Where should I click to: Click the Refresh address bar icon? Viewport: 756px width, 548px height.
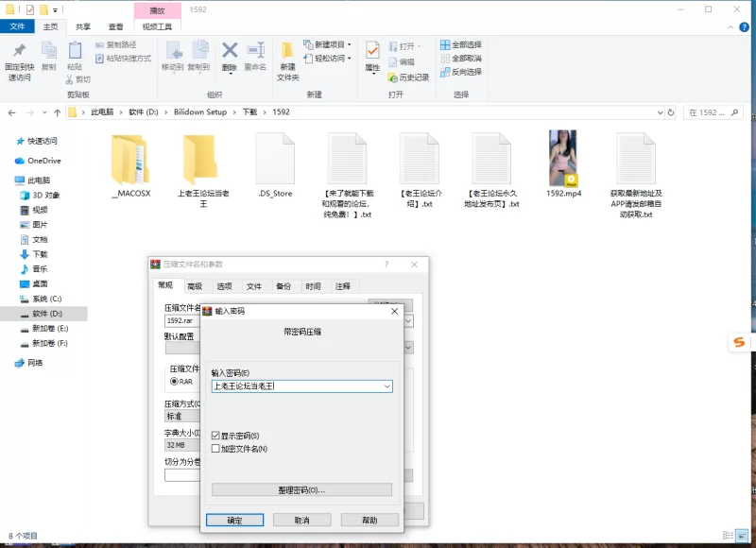pyautogui.click(x=671, y=112)
